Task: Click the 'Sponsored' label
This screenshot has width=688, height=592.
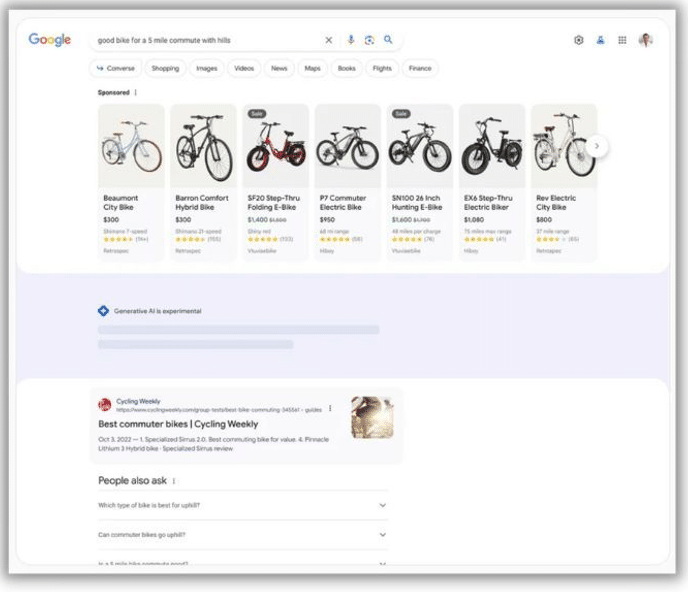Action: pos(114,92)
